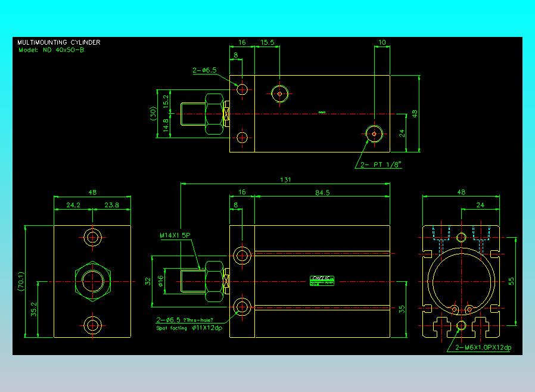Click the 'M14X1.5P' thread annotation
This screenshot has height=392, width=535.
pos(175,235)
